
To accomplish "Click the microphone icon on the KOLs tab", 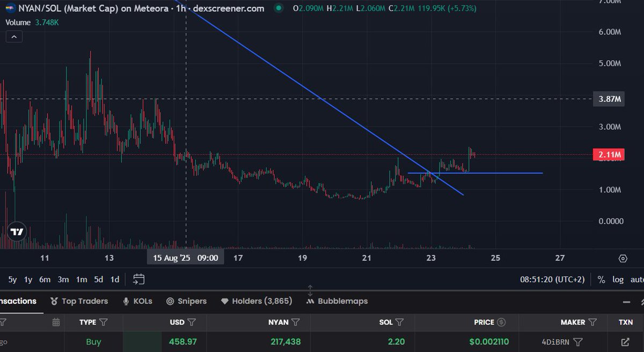I will (126, 301).
